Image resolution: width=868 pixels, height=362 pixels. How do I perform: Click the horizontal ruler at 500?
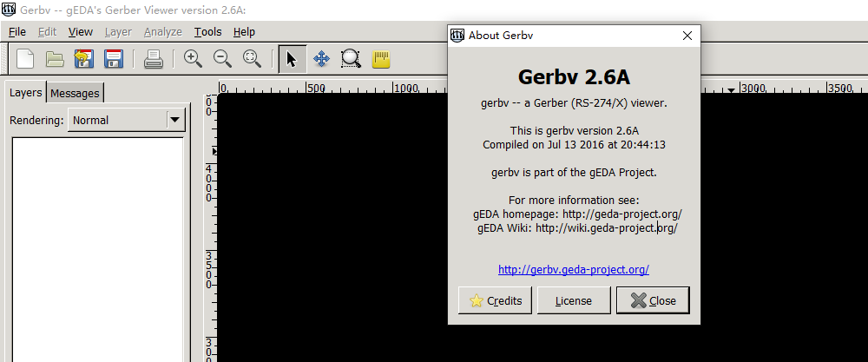[316, 89]
